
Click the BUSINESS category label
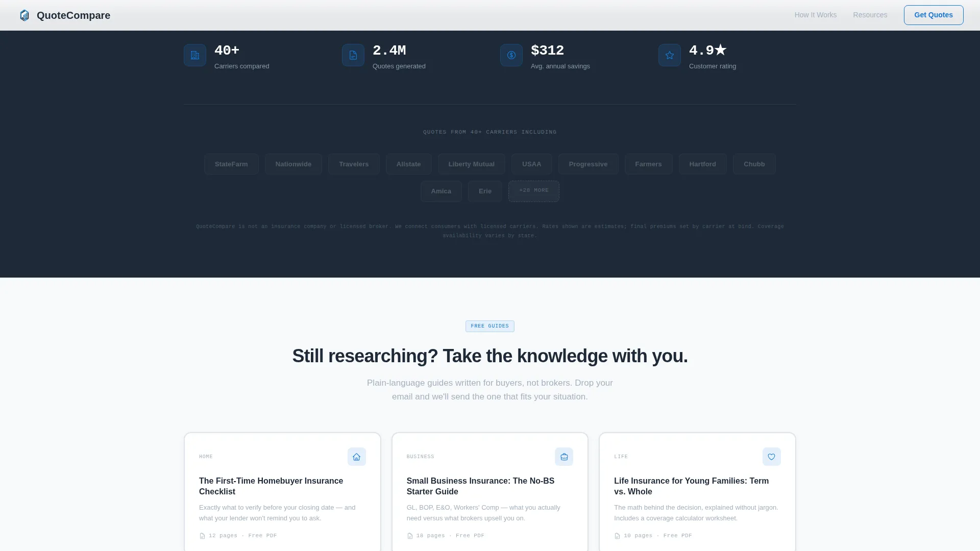[x=420, y=457]
